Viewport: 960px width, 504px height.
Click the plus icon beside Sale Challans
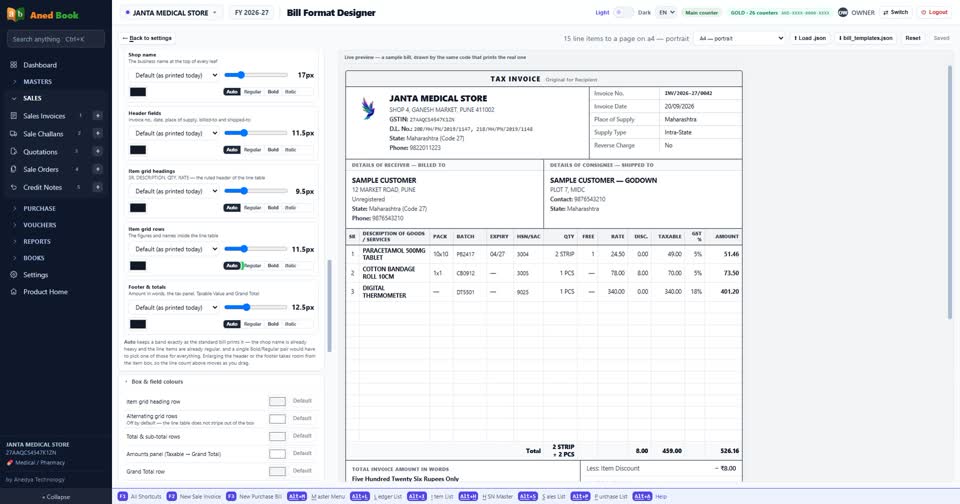pyautogui.click(x=97, y=134)
